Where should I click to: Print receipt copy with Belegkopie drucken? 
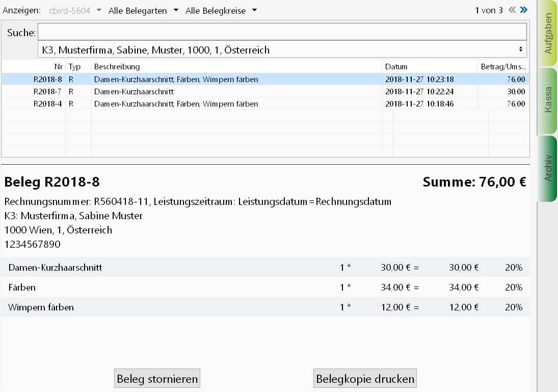(365, 379)
